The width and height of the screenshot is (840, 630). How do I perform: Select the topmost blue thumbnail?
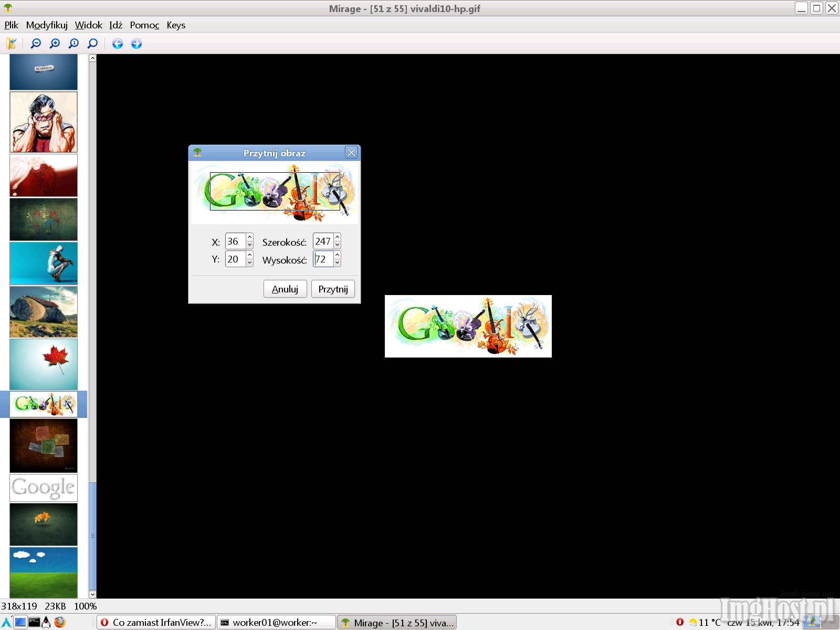pyautogui.click(x=44, y=72)
